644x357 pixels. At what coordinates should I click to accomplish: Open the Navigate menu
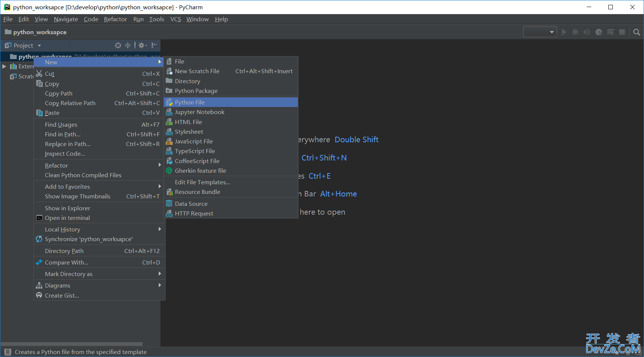[66, 19]
